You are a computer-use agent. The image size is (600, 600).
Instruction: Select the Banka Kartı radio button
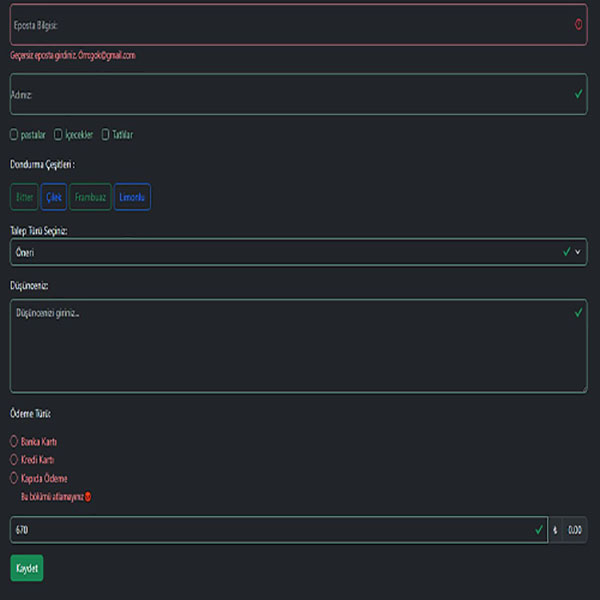(14, 441)
